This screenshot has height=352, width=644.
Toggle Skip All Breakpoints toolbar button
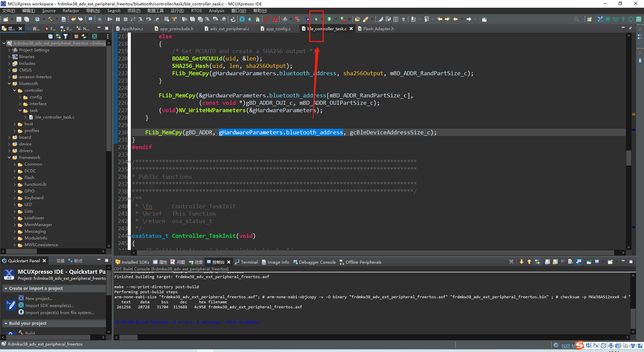pos(100,19)
